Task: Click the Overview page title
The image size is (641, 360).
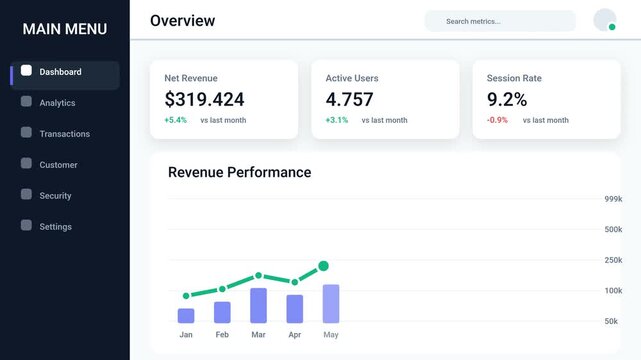Action: 182,21
